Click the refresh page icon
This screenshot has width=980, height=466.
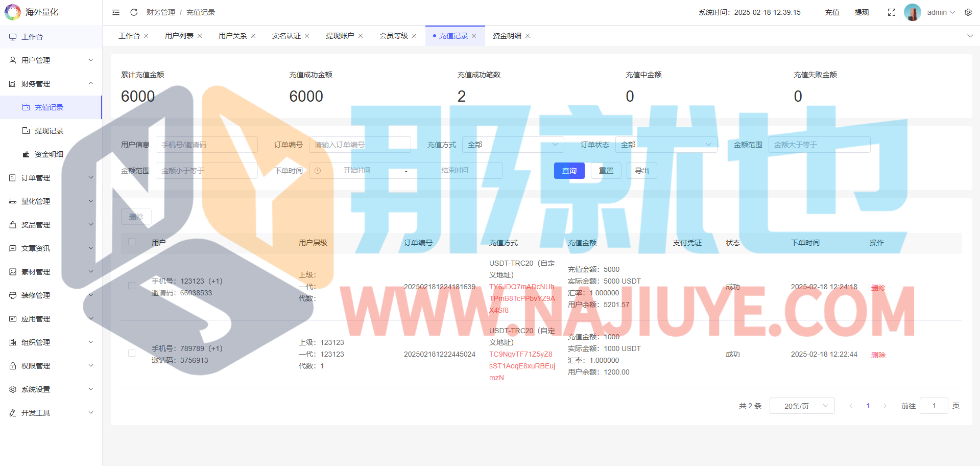pos(134,12)
